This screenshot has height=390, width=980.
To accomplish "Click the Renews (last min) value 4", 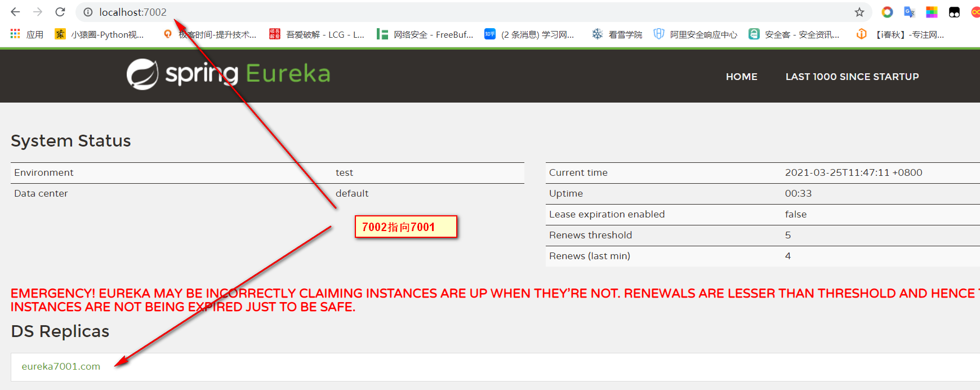I will point(788,256).
